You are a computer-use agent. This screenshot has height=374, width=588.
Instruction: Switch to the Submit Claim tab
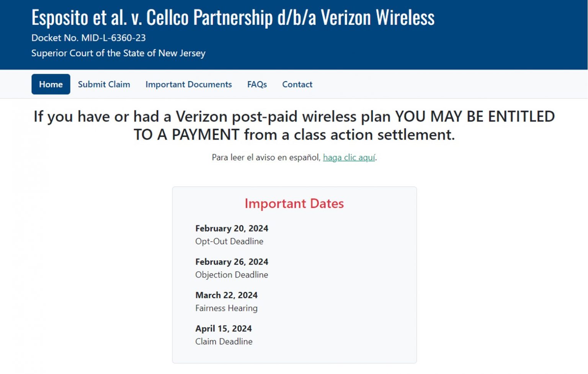pos(104,84)
